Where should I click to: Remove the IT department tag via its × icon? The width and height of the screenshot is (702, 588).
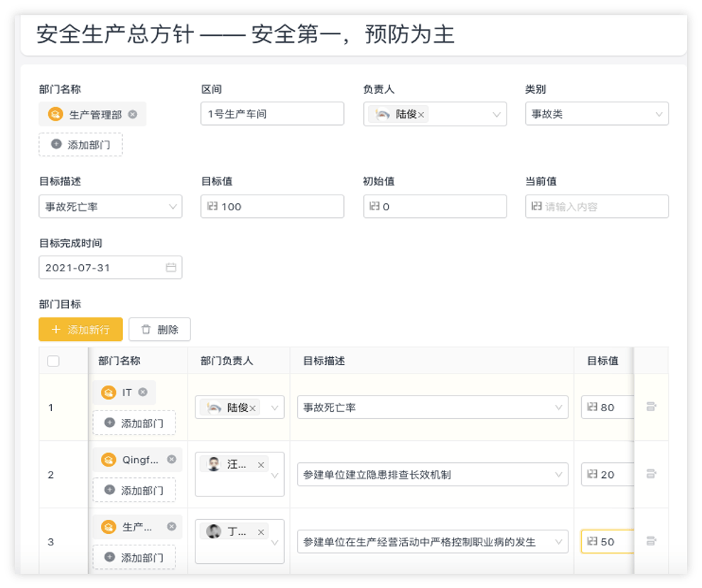pyautogui.click(x=142, y=392)
